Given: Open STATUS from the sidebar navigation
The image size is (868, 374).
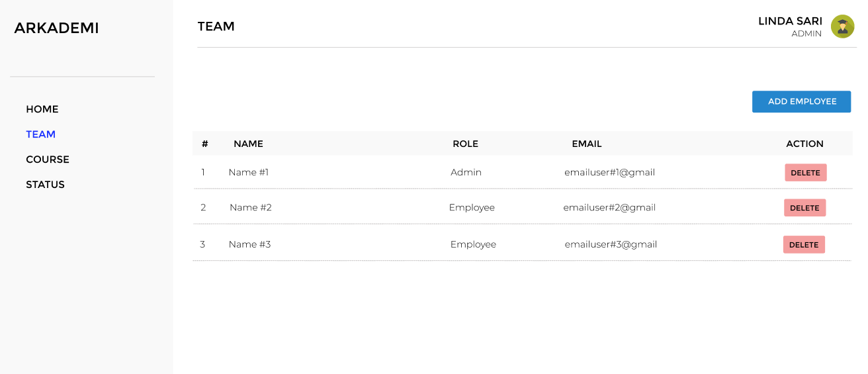Looking at the screenshot, I should tap(46, 185).
